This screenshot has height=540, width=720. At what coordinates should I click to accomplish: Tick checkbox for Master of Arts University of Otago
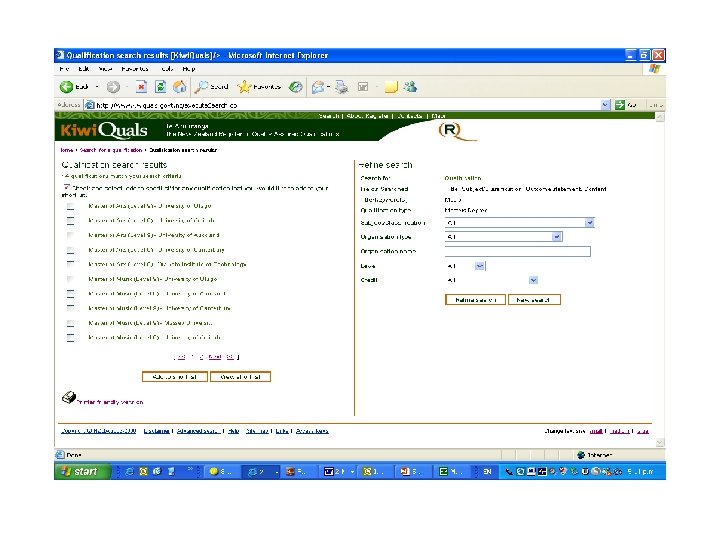click(x=70, y=206)
